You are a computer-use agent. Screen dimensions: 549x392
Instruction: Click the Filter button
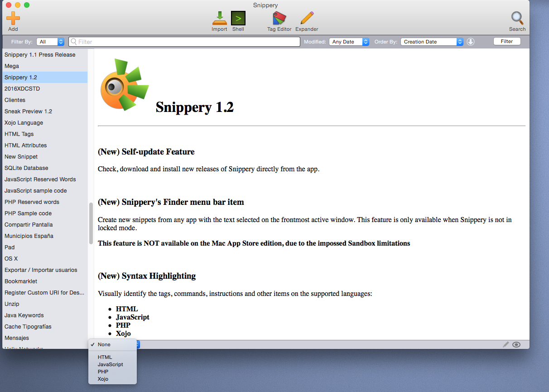point(507,41)
